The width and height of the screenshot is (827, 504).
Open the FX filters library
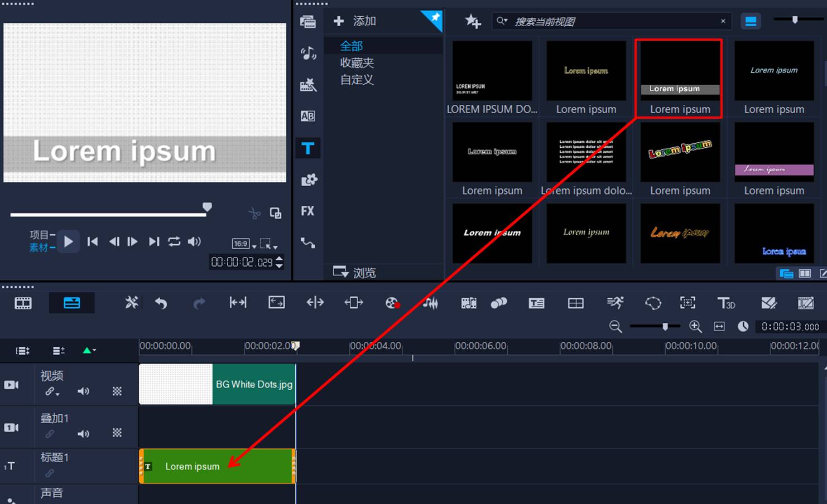pyautogui.click(x=307, y=211)
